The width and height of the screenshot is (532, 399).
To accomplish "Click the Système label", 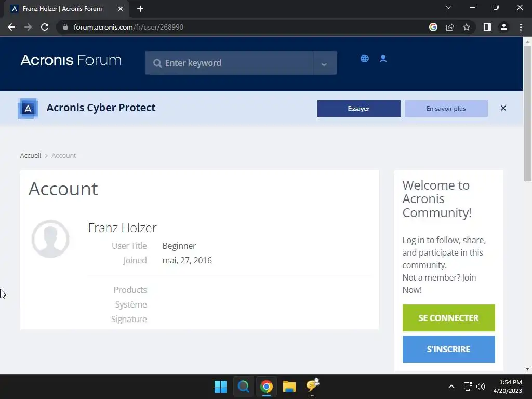I will 131,304.
